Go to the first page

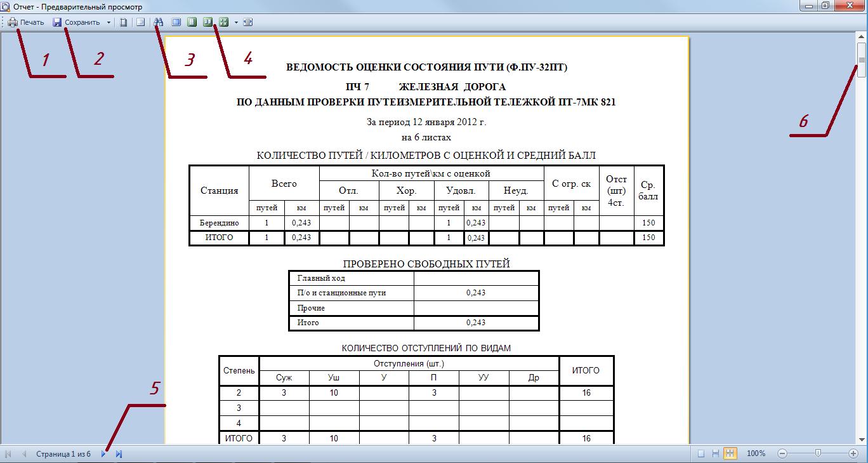[9, 454]
